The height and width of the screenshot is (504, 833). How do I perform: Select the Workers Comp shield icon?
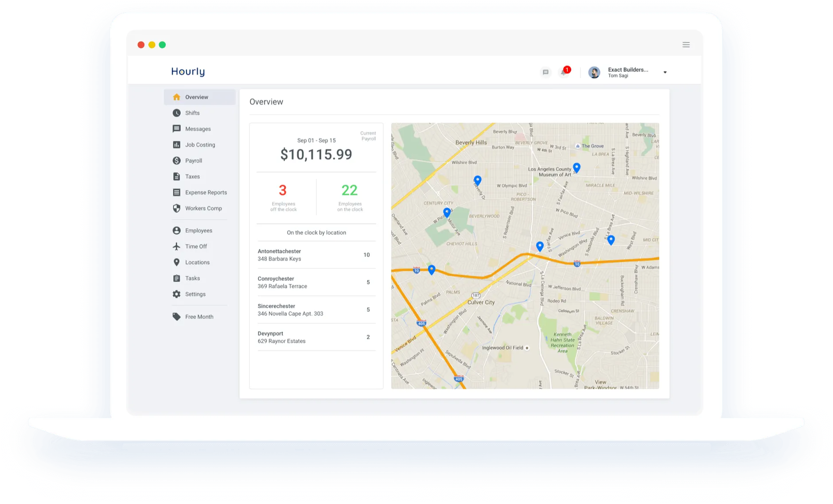(177, 208)
